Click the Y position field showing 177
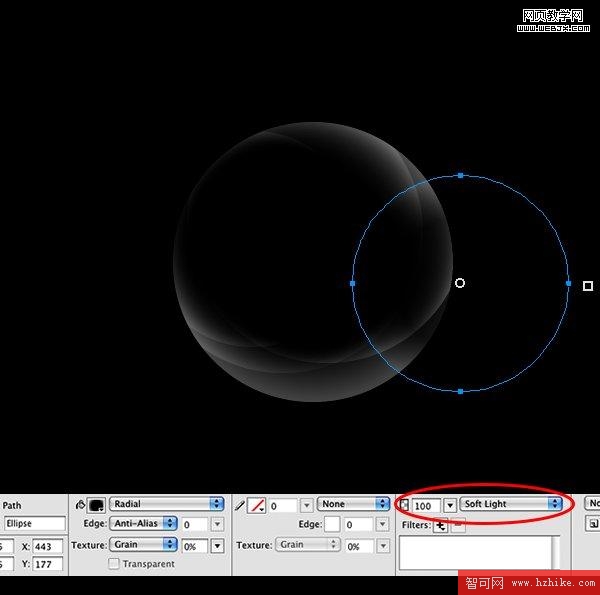Screen dimensions: 600x595 [46, 565]
